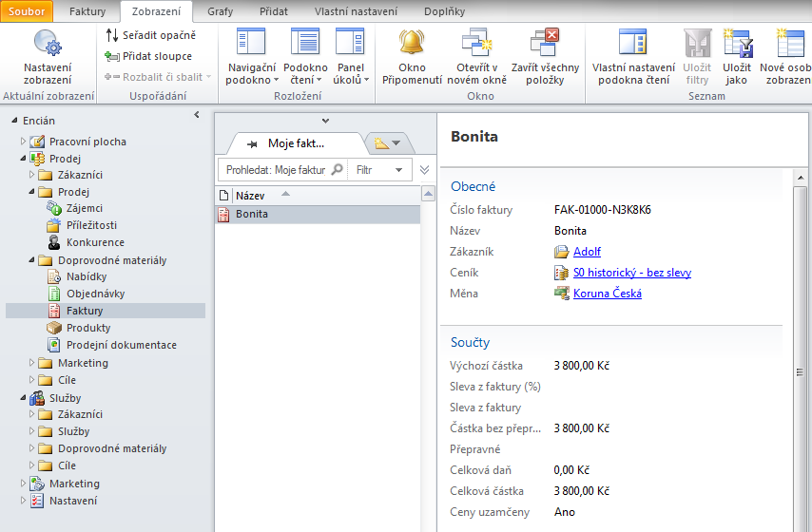Collapse the Encián root node
This screenshot has height=532, width=812.
(x=14, y=120)
